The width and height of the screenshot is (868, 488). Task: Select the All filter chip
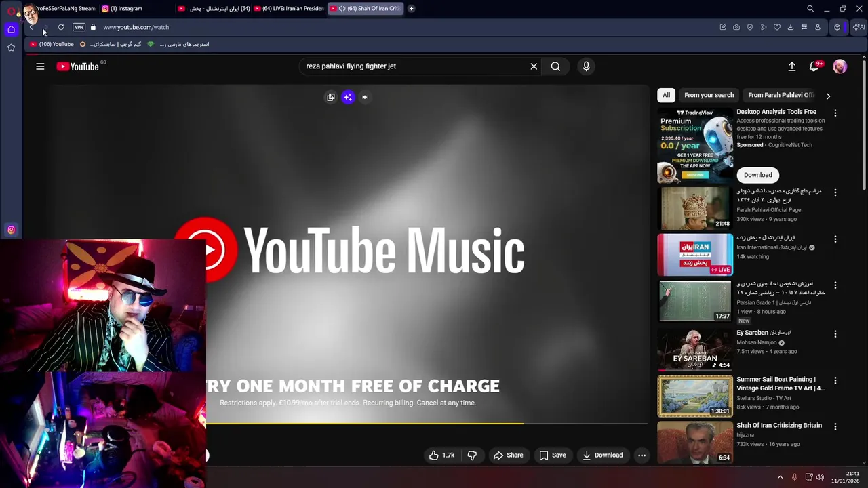pyautogui.click(x=666, y=95)
